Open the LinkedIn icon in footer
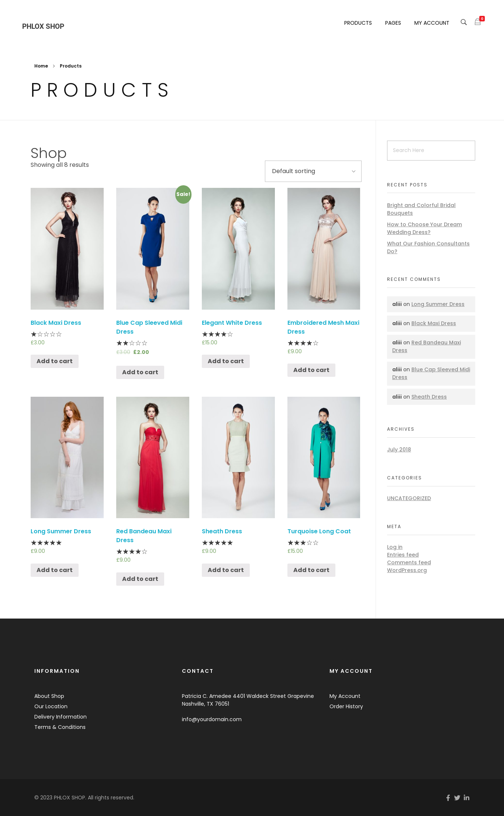504x816 pixels. 467,798
